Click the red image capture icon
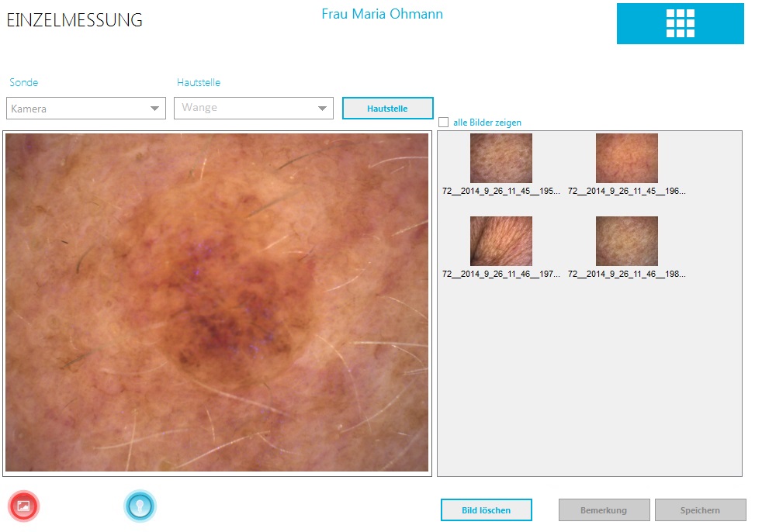The image size is (762, 532). pyautogui.click(x=23, y=506)
